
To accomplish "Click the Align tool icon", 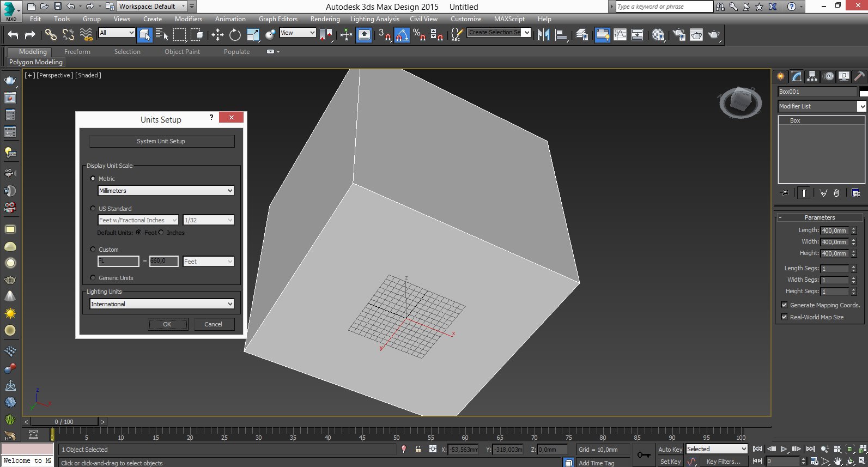I will [561, 35].
